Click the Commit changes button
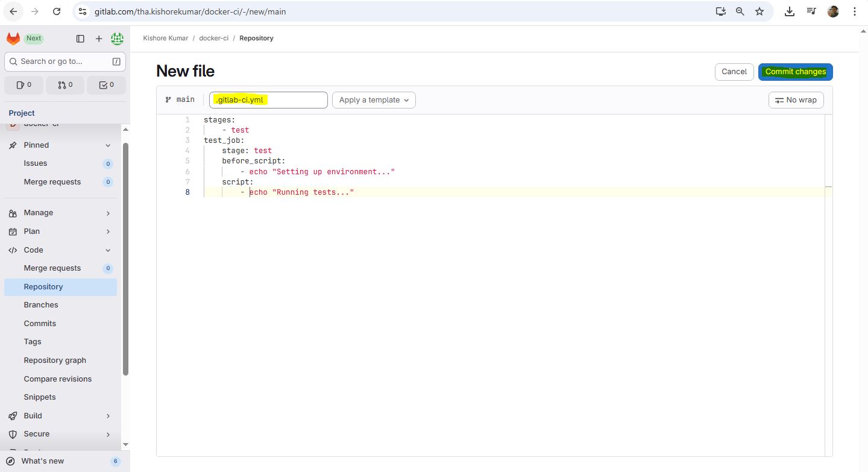This screenshot has width=868, height=472. coord(795,72)
